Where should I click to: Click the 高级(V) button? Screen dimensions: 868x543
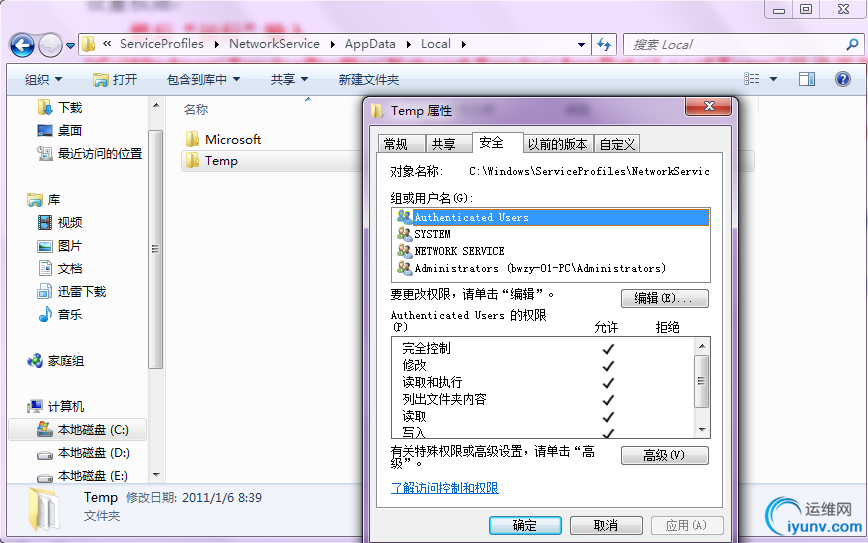(x=664, y=456)
